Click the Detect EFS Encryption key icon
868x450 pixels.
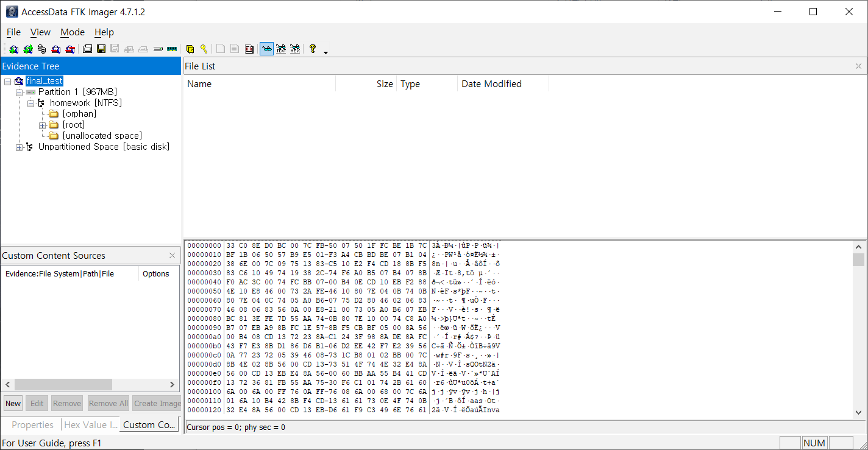tap(204, 49)
